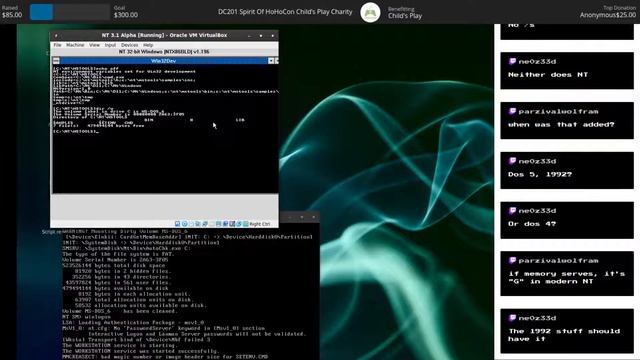Click the chat message "Neither does NT"
640x360 pixels.
click(548, 75)
